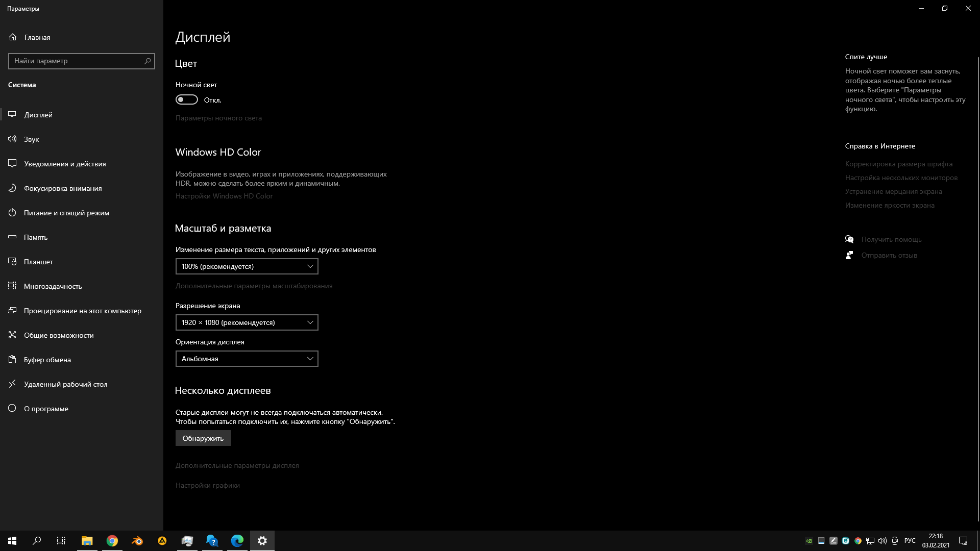
Task: Click the Обнаружить button
Action: (x=203, y=438)
